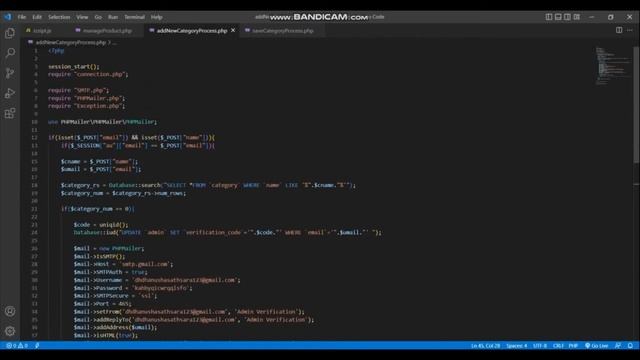This screenshot has height=360, width=640.
Task: Click the require "connection.php" line
Action: pos(88,74)
